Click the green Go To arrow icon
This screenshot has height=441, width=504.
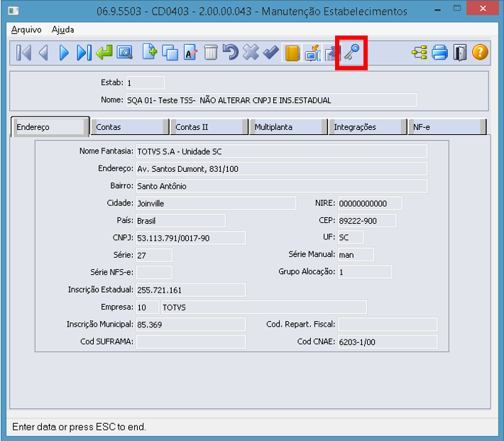(104, 53)
